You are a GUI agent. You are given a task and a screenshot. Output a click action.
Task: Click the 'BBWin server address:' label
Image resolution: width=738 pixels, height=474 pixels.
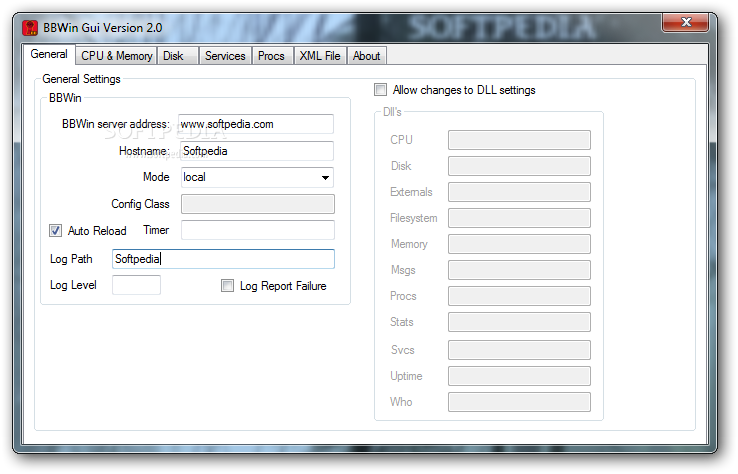coord(116,124)
